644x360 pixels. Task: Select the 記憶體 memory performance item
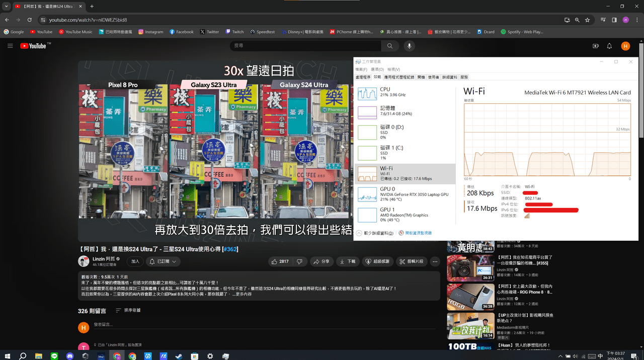click(405, 112)
